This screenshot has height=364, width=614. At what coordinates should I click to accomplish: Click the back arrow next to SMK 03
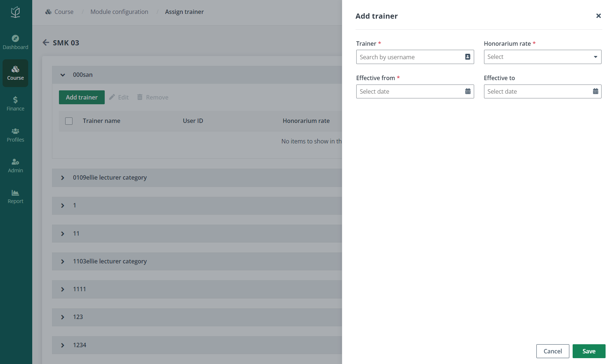point(46,42)
